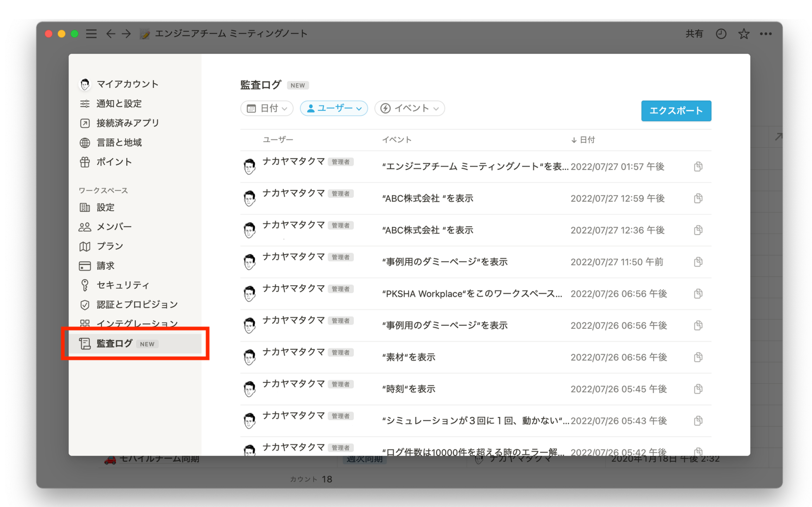Open セキュリティ settings
This screenshot has height=507, width=812.
pyautogui.click(x=123, y=285)
